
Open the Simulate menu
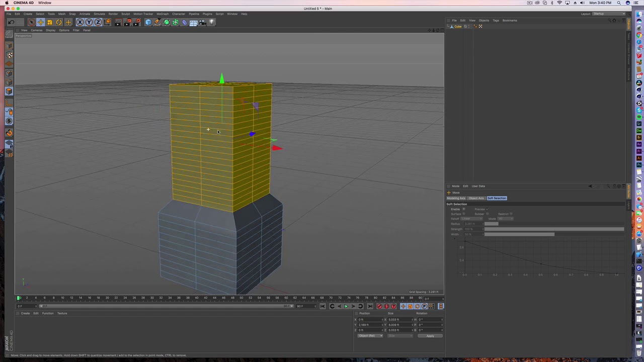pyautogui.click(x=99, y=14)
